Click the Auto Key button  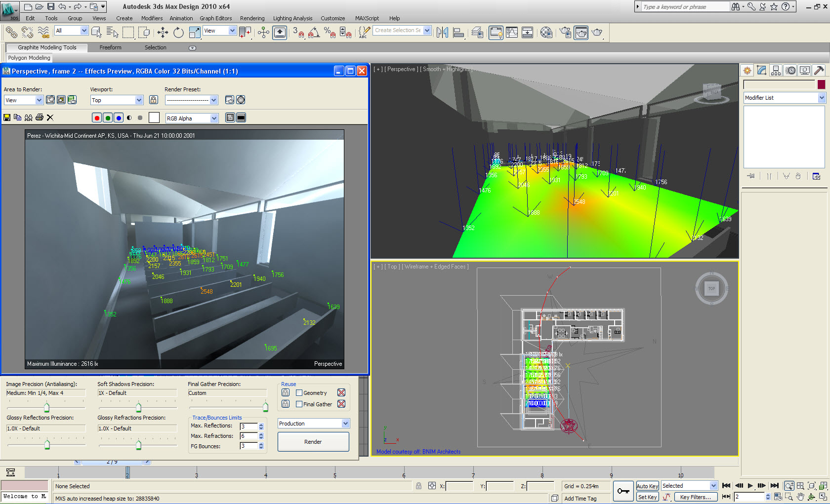[x=647, y=486]
